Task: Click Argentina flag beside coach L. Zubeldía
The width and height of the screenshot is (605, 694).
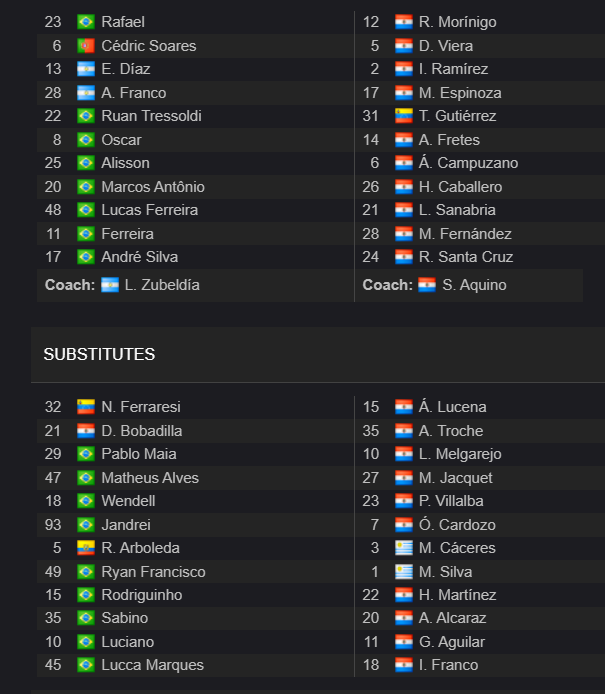Action: 110,285
